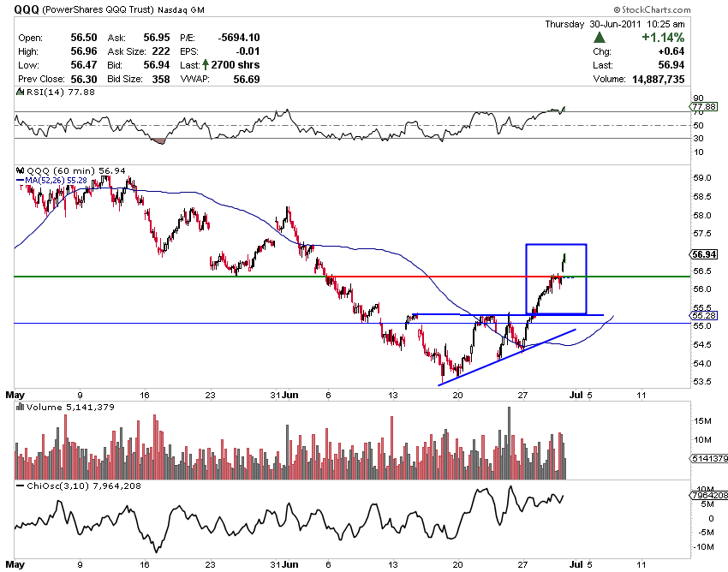
Task: Click the 0 label on the ChiOsc axis
Action: (x=711, y=519)
